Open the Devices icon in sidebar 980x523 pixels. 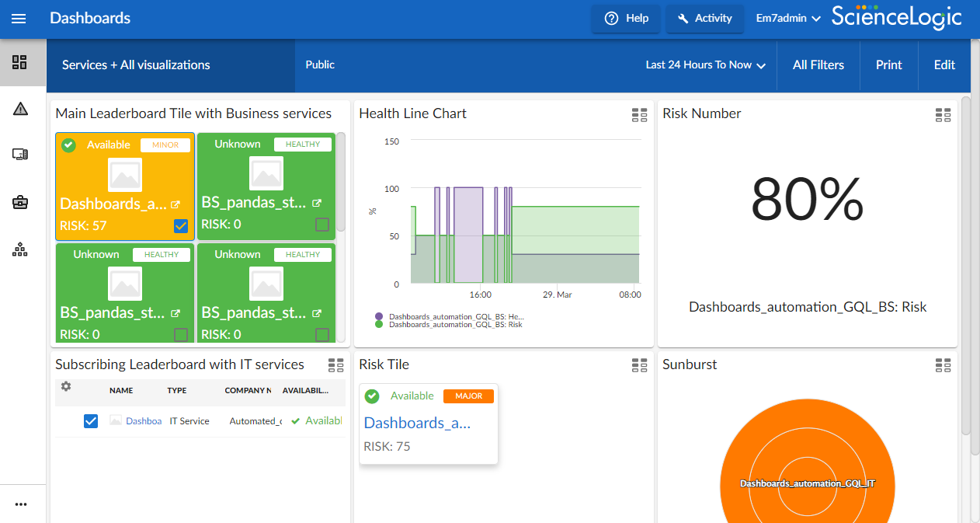point(20,155)
